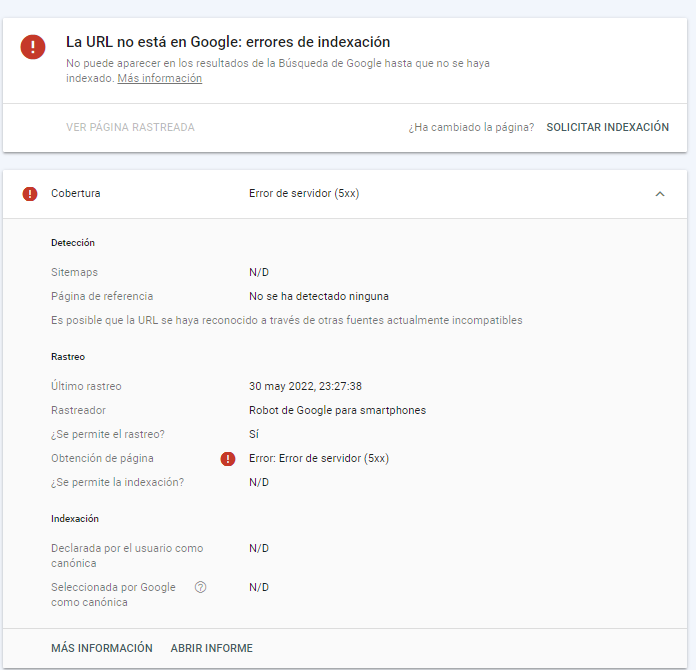Viewport: 696px width, 670px height.
Task: Click the date '30 may 2022, 23:27:38'
Action: click(x=305, y=386)
